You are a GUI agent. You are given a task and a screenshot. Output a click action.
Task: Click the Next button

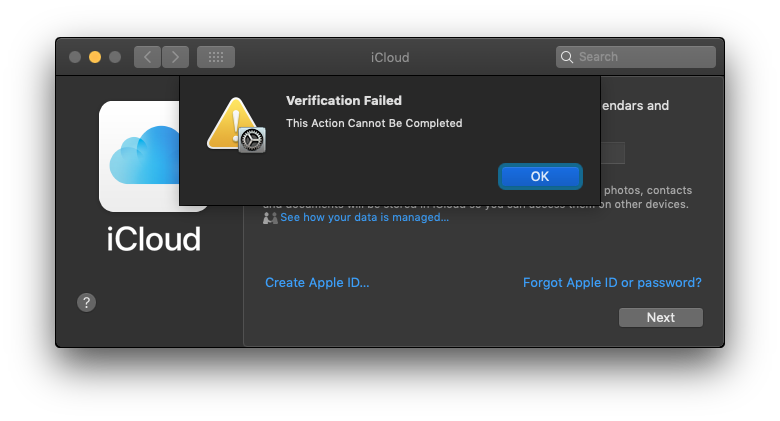point(660,317)
